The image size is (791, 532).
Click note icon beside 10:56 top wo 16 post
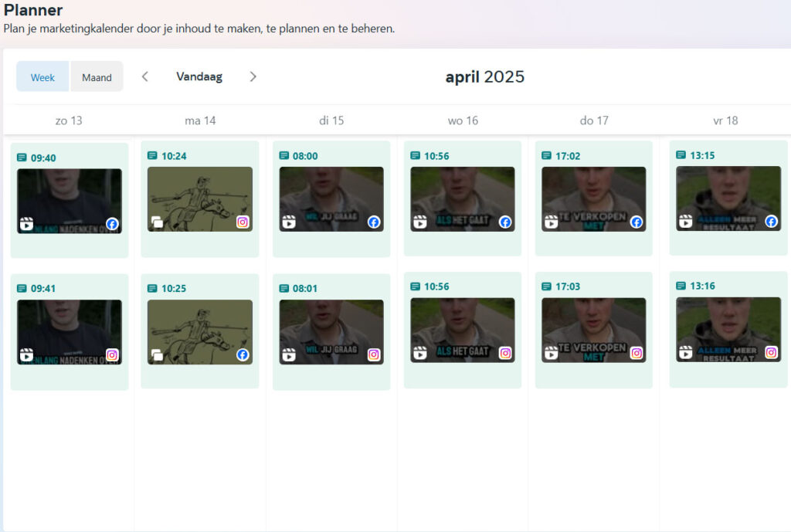416,156
